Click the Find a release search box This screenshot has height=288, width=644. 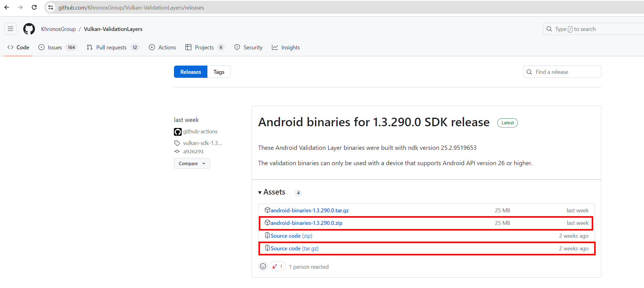point(562,72)
